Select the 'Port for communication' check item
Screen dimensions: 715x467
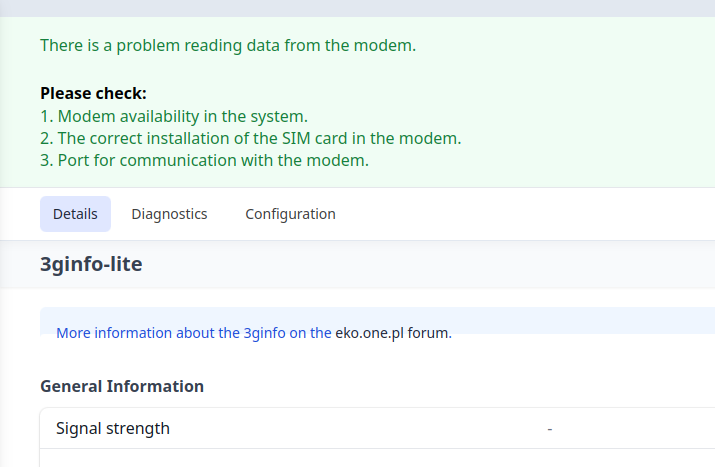(204, 160)
